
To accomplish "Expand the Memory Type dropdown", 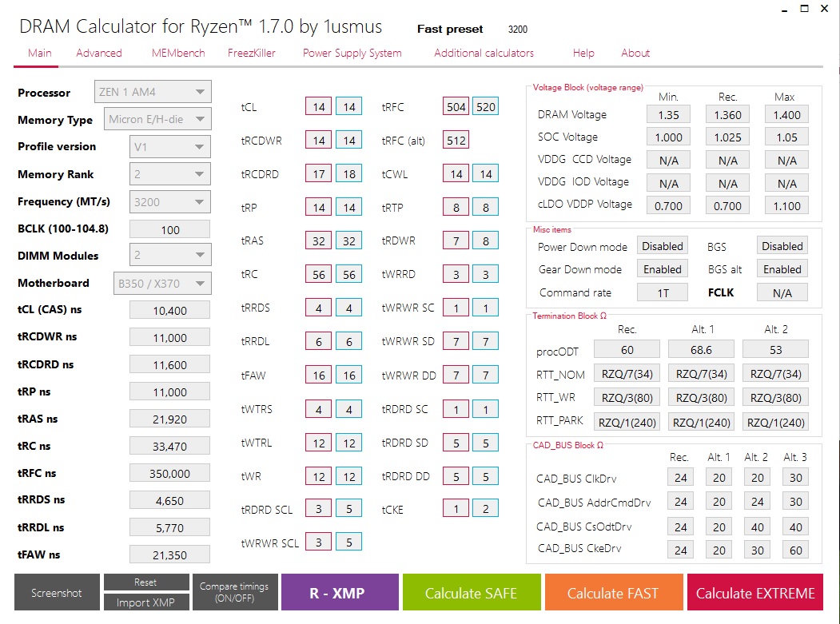I will tap(157, 119).
